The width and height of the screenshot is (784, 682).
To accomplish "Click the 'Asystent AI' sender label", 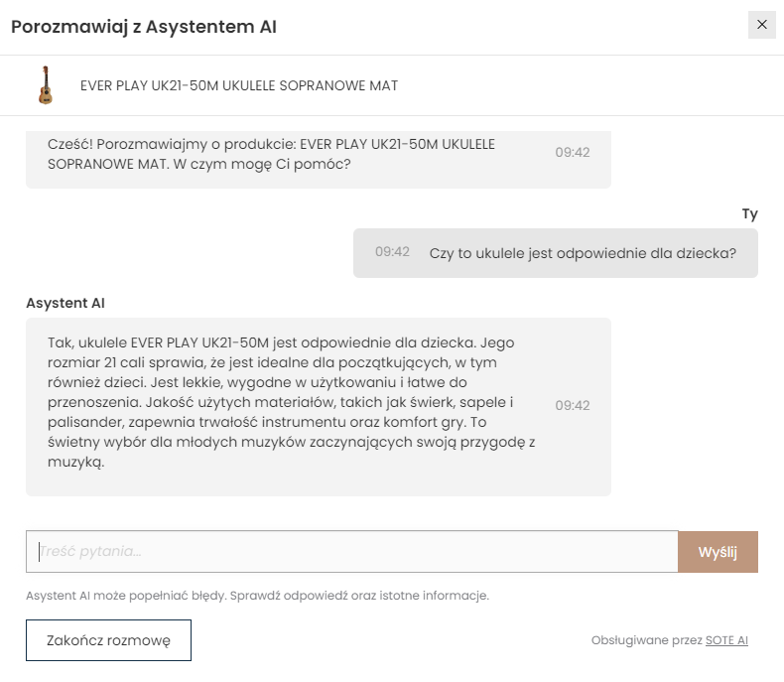I will tap(65, 303).
